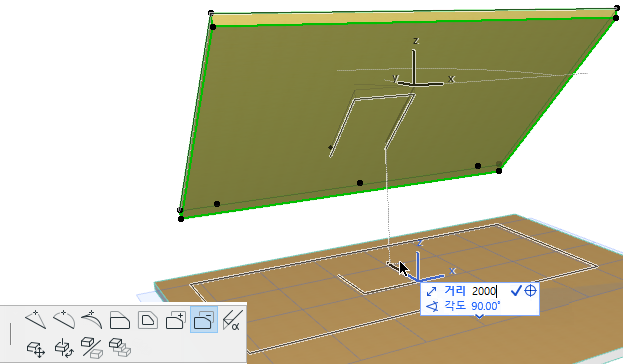Select the Edit Segment Using Tangent icon
Viewport: 623px width, 364px height.
coord(92,320)
